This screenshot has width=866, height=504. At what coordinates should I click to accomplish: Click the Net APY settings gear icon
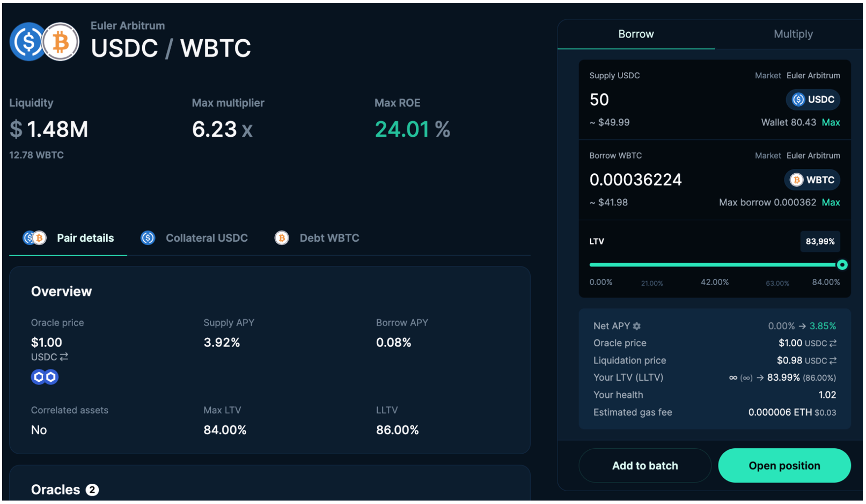[636, 326]
